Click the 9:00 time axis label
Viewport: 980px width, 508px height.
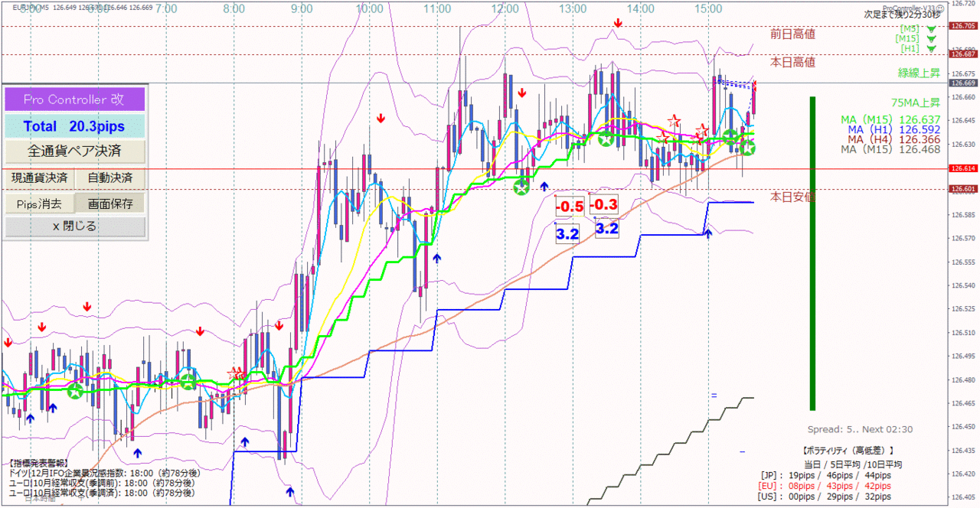302,8
